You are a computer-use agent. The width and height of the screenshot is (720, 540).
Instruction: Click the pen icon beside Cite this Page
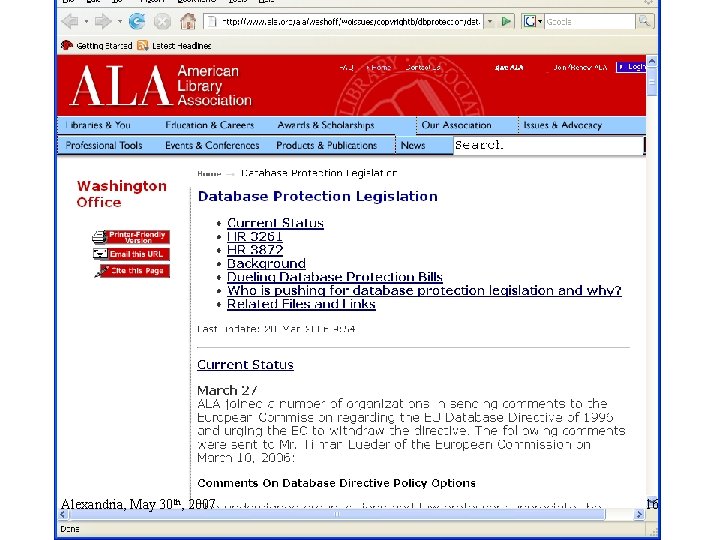coord(101,272)
